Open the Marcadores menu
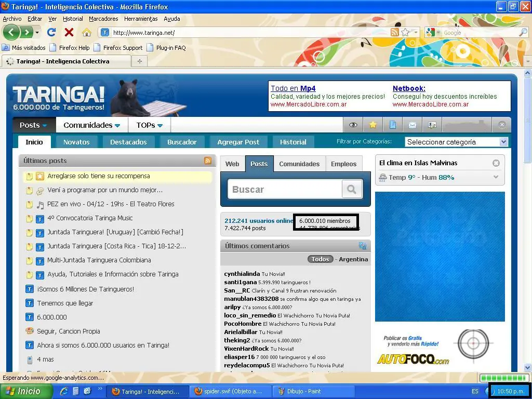This screenshot has height=399, width=532. (x=103, y=19)
